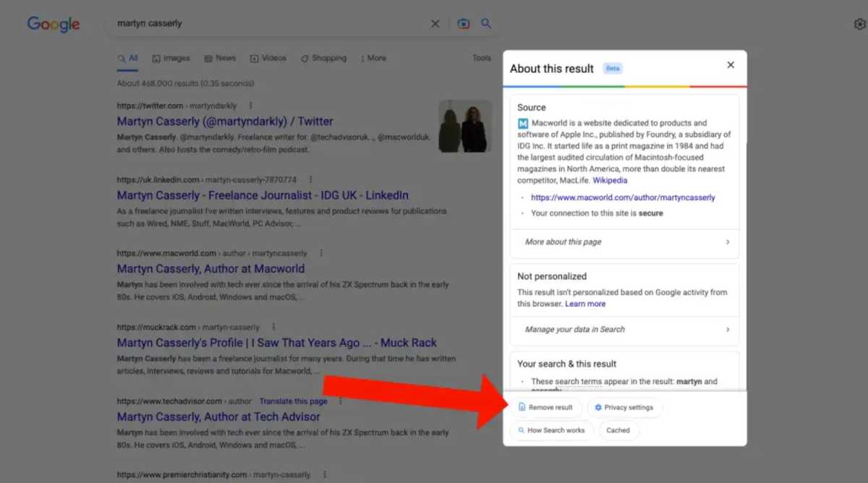Open Privacy settings button

(x=624, y=408)
